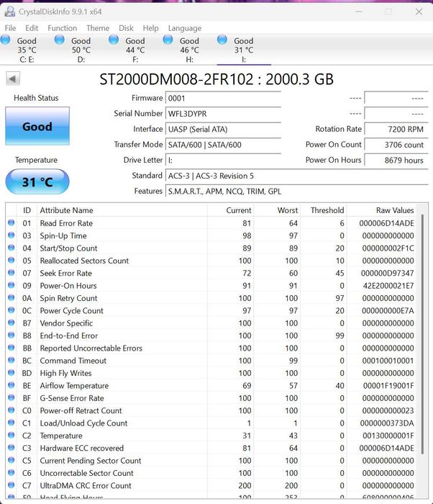Click status dot for Load/Unload Cycle Count
Image resolution: width=433 pixels, height=504 pixels.
[x=12, y=423]
